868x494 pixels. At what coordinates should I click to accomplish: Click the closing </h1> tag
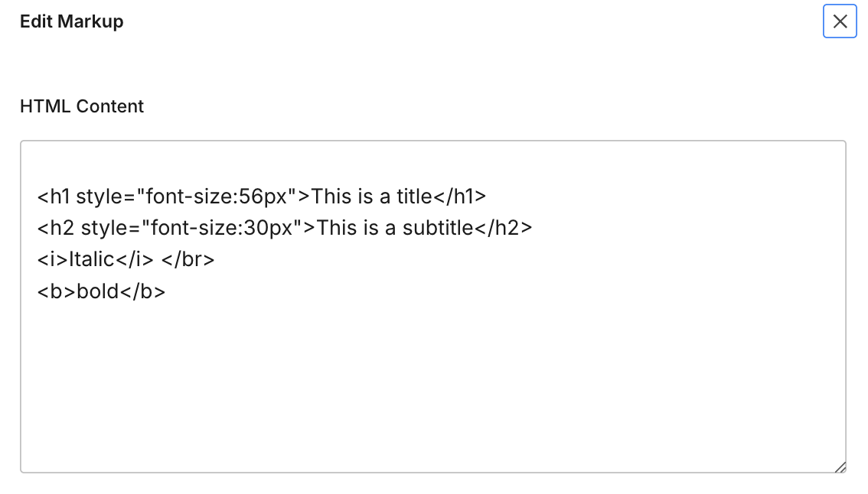click(460, 196)
